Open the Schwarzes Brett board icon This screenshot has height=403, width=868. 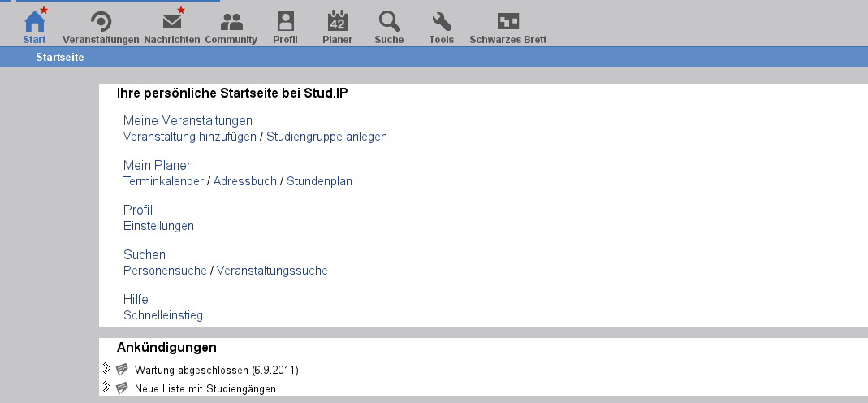click(508, 21)
